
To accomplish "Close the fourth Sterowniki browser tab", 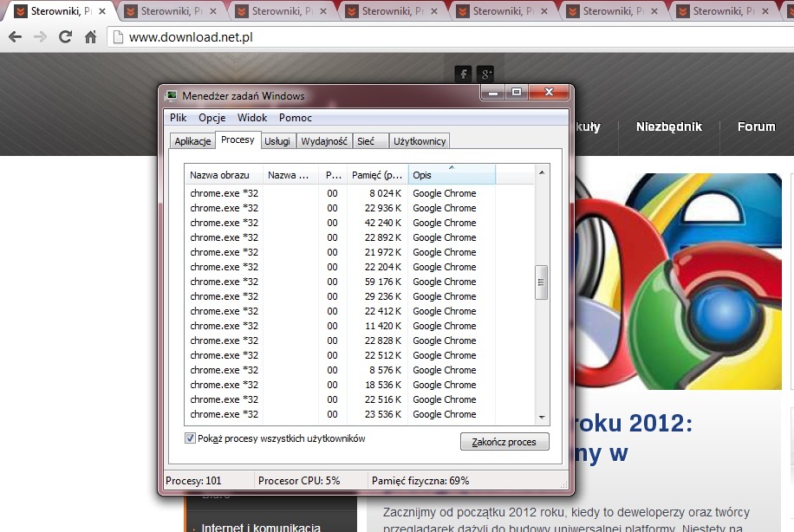I will point(434,11).
